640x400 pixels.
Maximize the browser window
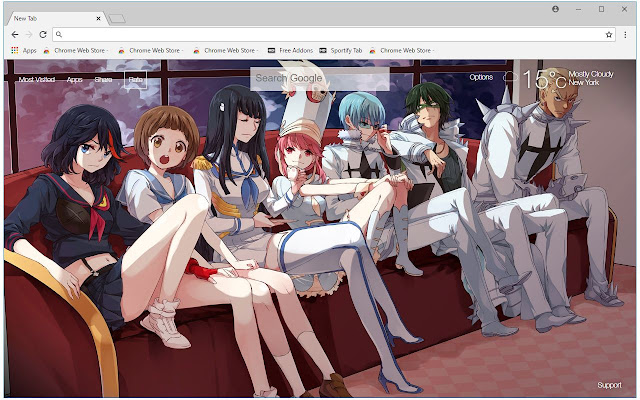click(601, 9)
